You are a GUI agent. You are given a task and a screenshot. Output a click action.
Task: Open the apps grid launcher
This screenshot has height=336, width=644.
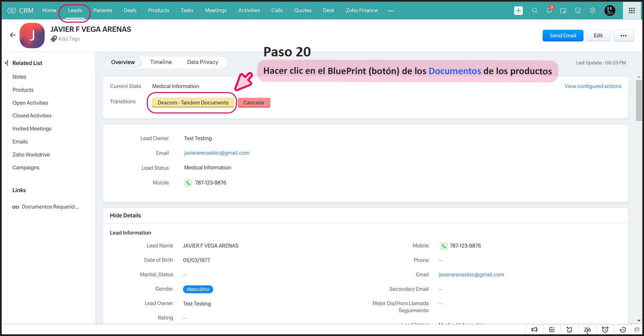632,11
